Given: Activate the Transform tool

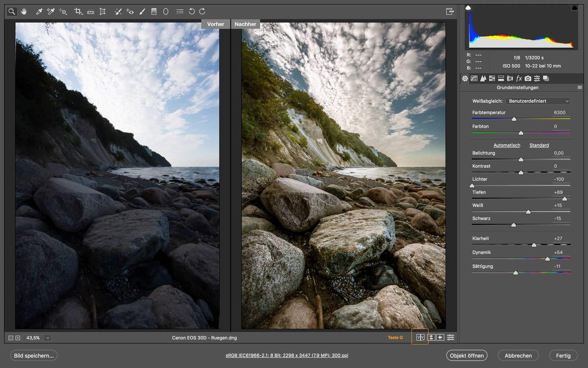Looking at the screenshot, I should point(103,11).
